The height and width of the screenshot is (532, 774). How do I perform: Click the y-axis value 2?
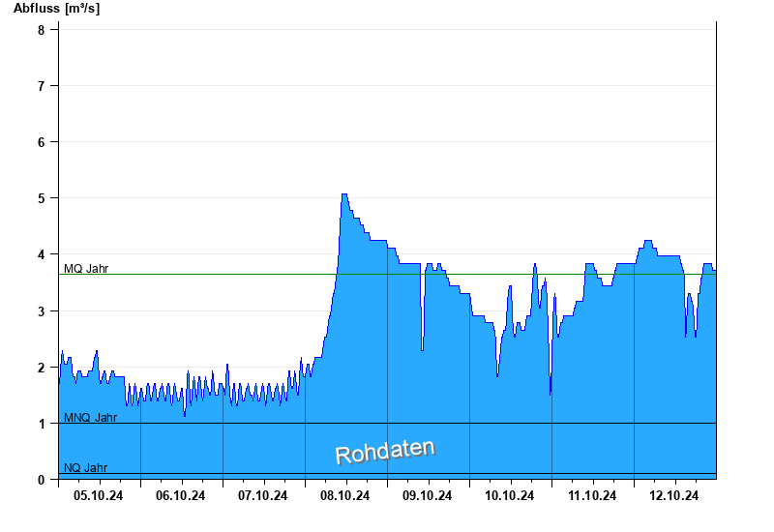(x=41, y=368)
